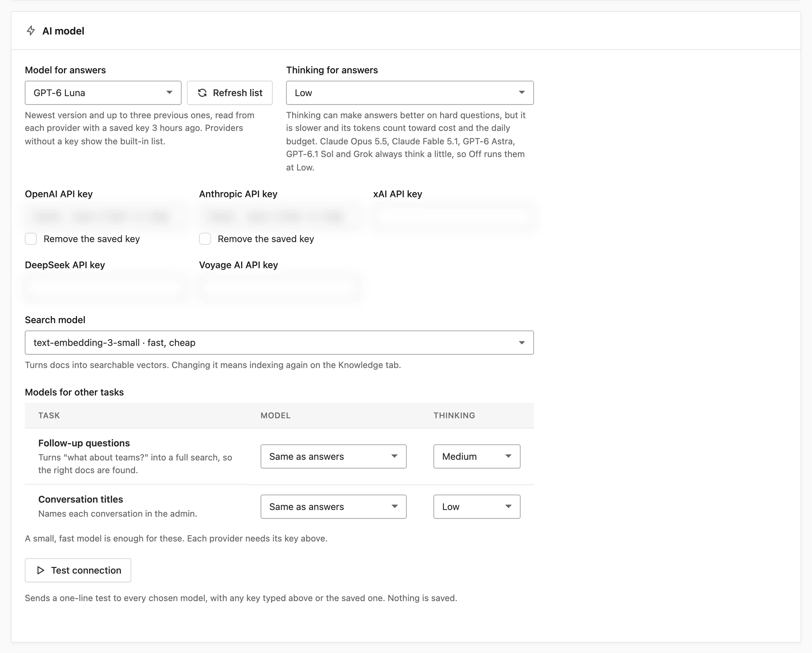Open the Model for answers dropdown showing GPT-6 Luna

pos(103,93)
